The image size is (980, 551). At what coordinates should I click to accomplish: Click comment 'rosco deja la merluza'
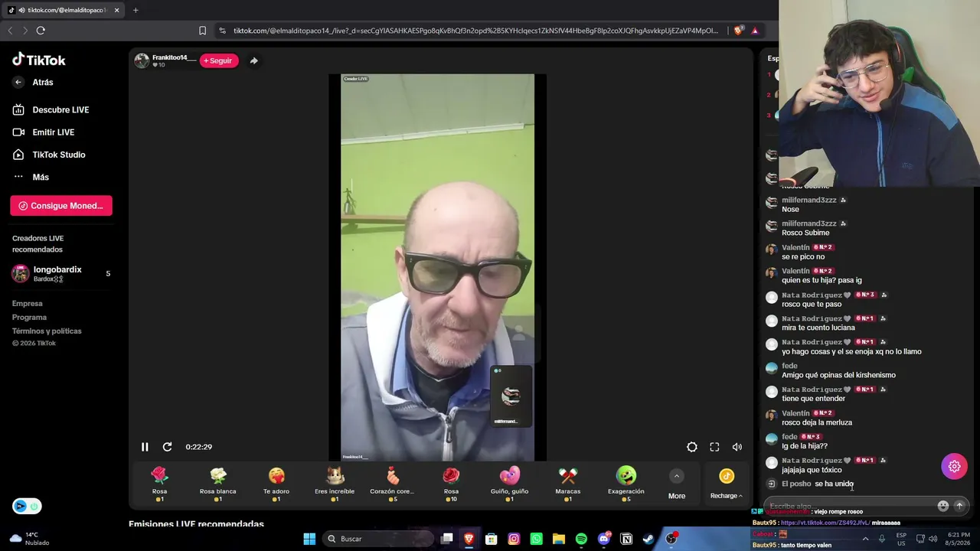click(x=817, y=422)
